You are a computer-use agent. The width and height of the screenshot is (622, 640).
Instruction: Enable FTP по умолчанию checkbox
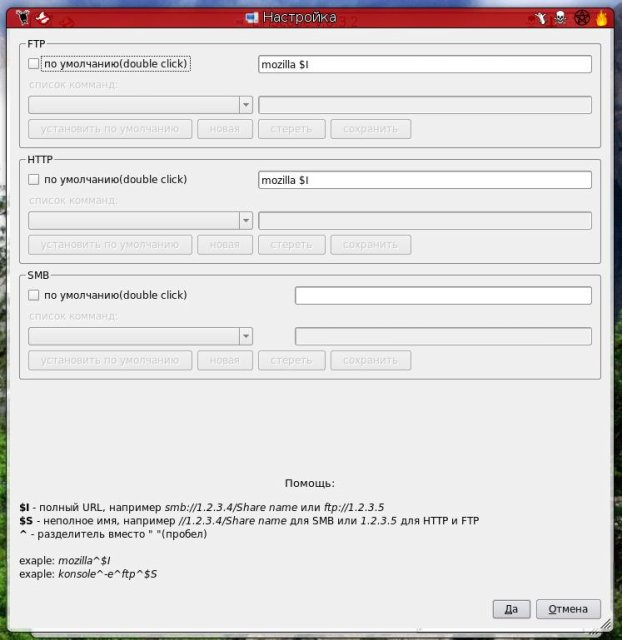[33, 64]
